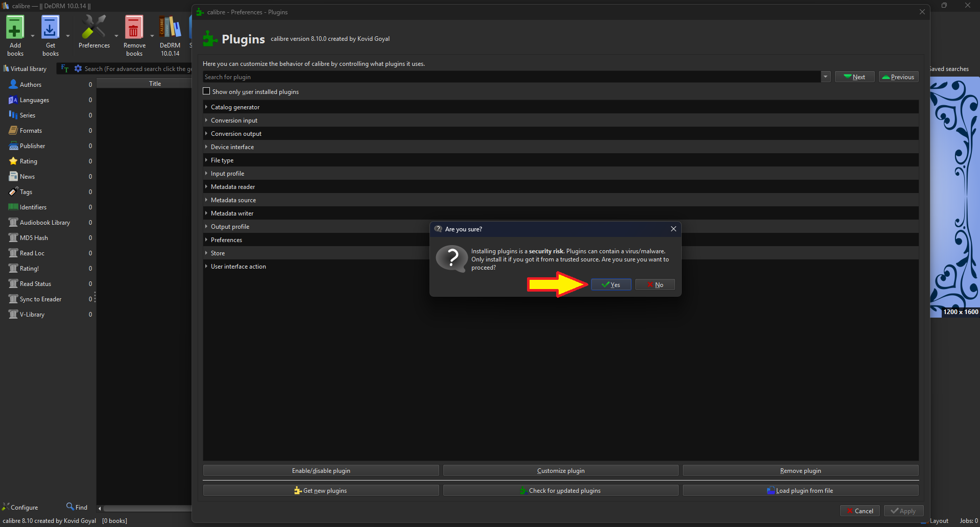
Task: Click the Add books toolbar icon
Action: point(15,28)
